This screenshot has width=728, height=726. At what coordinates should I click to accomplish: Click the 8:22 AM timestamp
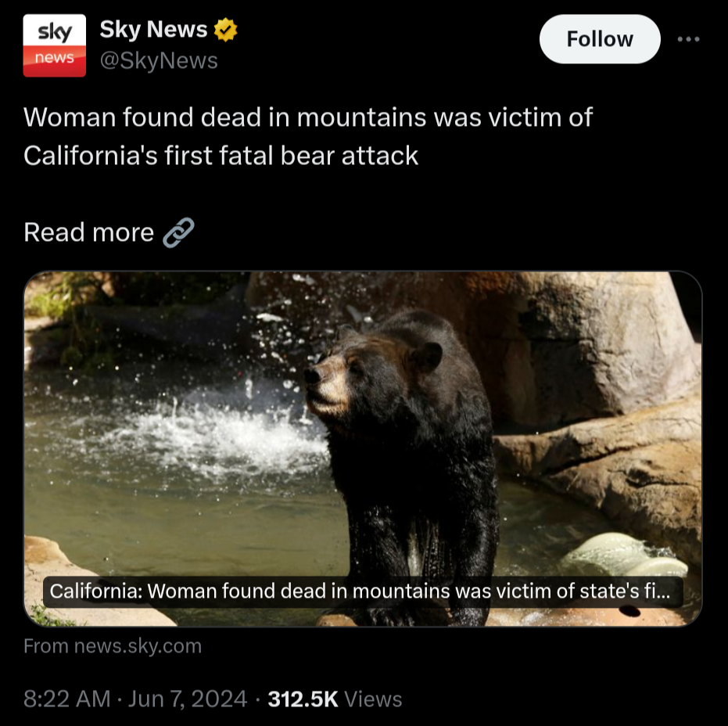tap(67, 699)
